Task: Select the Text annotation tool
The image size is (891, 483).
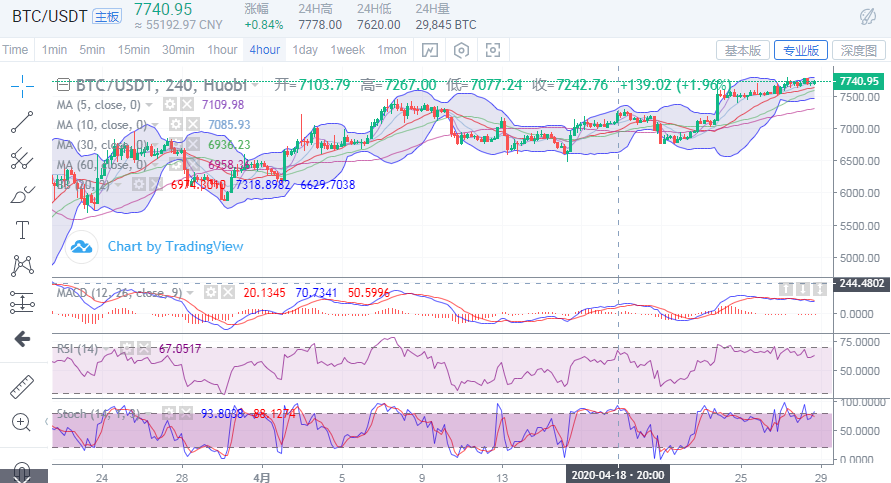Action: click(22, 230)
